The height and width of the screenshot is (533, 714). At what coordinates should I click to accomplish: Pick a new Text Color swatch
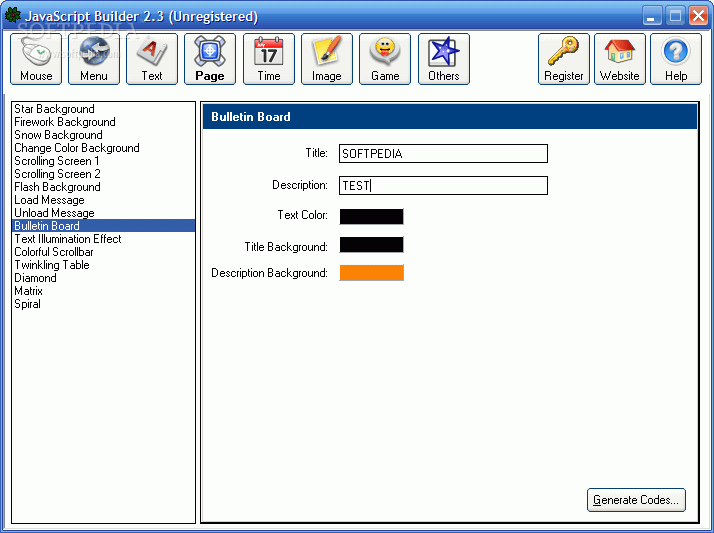click(x=372, y=216)
